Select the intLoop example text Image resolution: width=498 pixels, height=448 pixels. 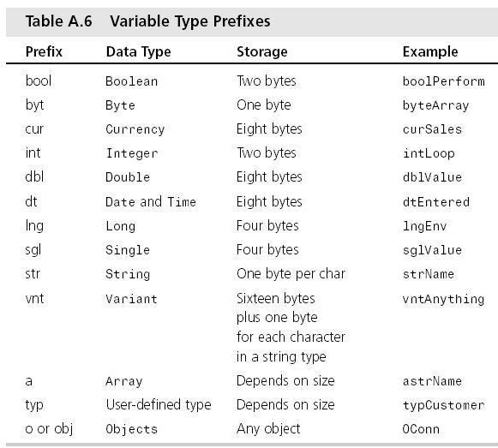tap(429, 153)
